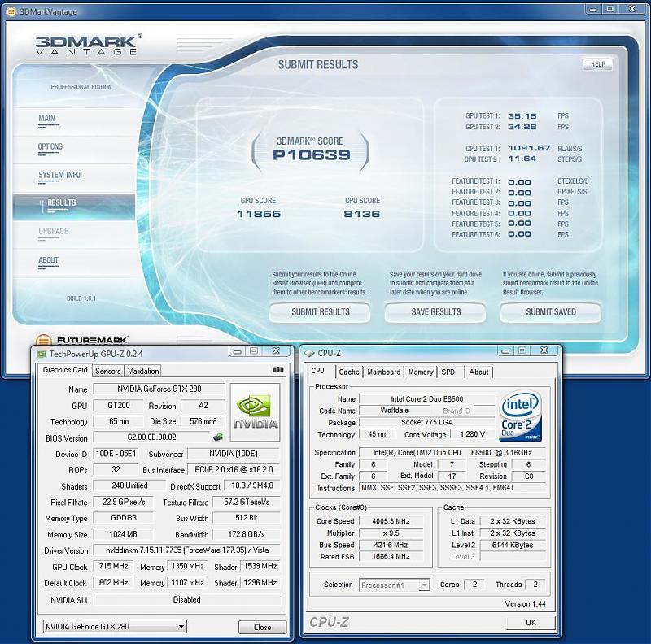Click the Driver Version field in GPU-Z
Viewport: 651px width, 644px height.
click(187, 550)
